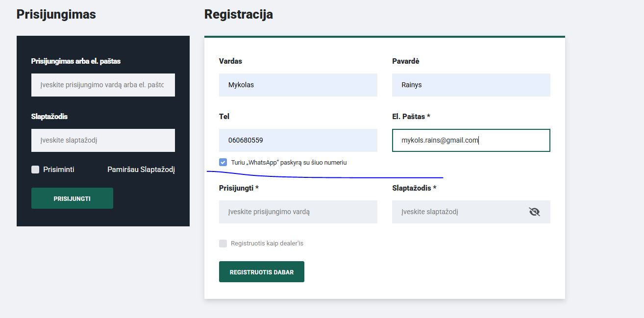
Task: Focus the registration Prisijungti username field
Action: click(x=298, y=212)
